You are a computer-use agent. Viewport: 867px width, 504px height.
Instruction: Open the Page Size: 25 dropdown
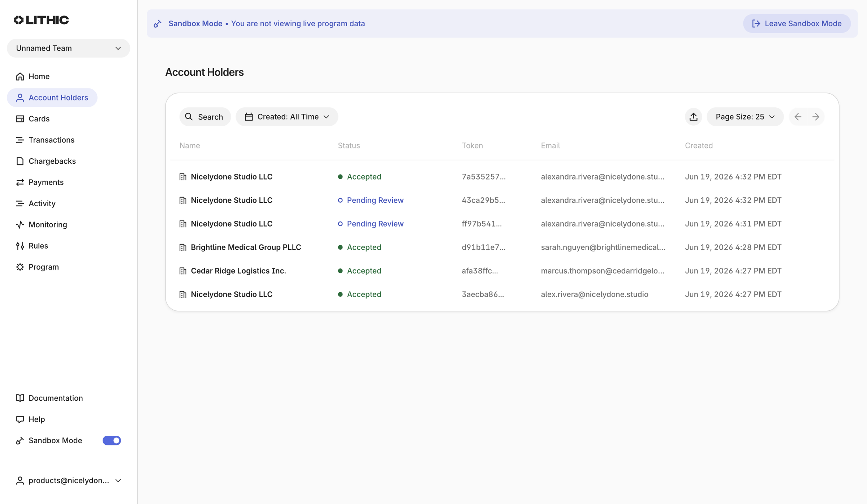(x=745, y=117)
